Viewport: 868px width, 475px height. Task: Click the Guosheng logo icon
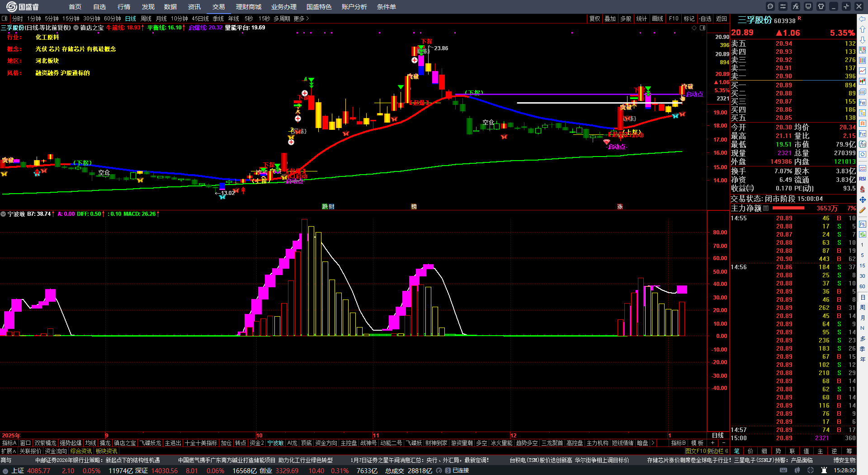point(11,6)
